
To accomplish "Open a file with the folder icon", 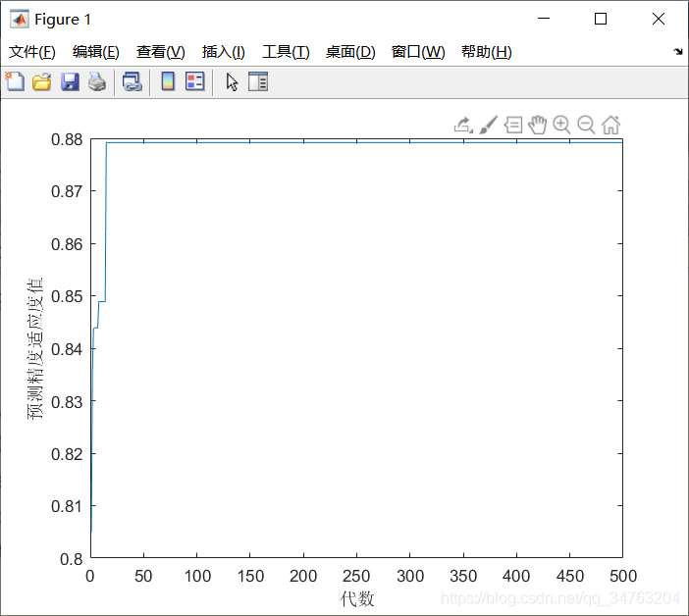I will (x=41, y=82).
